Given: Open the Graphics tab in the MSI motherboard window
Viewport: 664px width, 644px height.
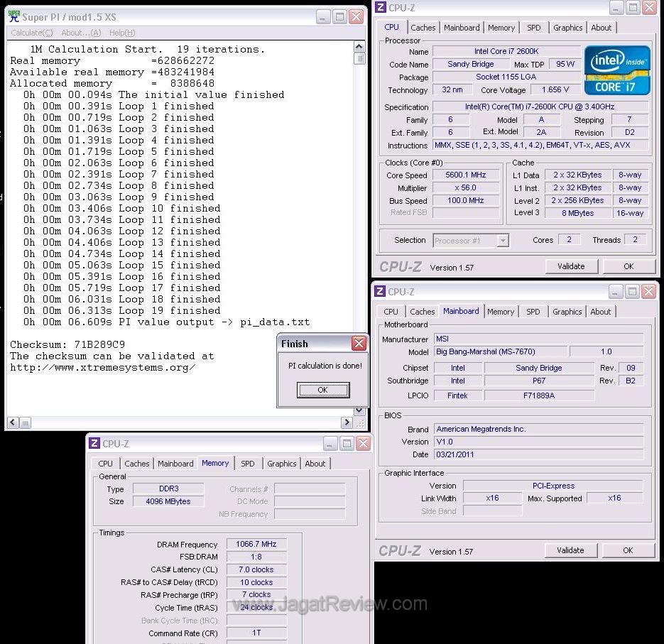Looking at the screenshot, I should coord(567,312).
